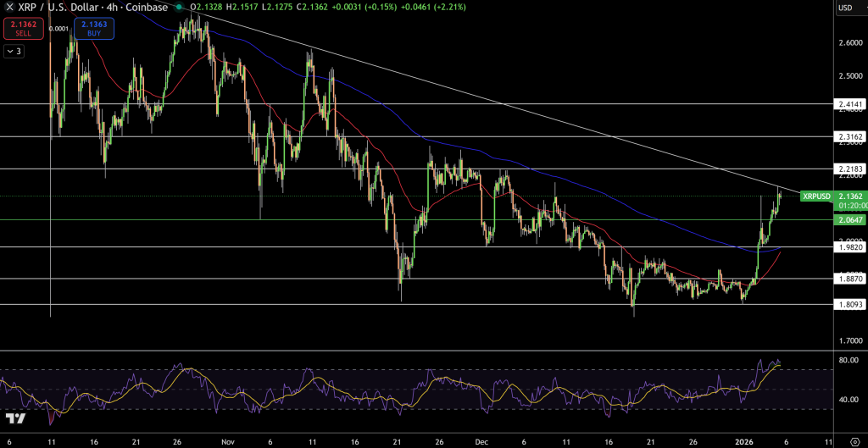
Task: Select the 2.4141 horizontal line price label
Action: click(x=849, y=103)
